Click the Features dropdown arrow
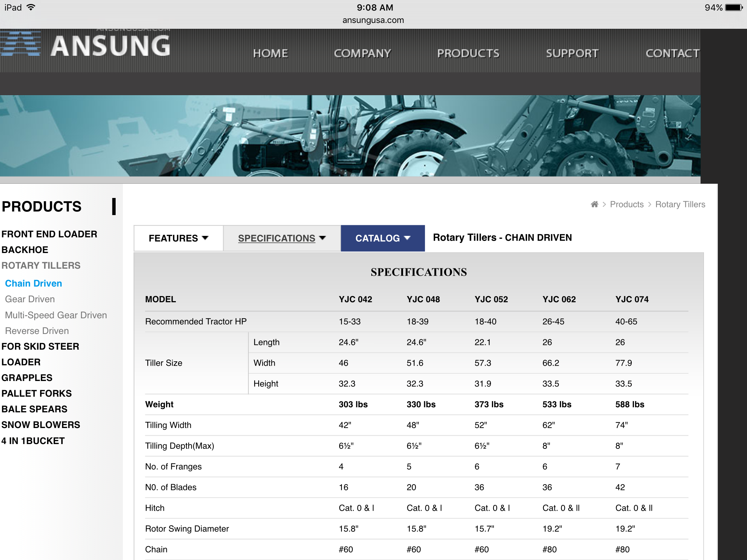Image resolution: width=747 pixels, height=560 pixels. [x=205, y=238]
